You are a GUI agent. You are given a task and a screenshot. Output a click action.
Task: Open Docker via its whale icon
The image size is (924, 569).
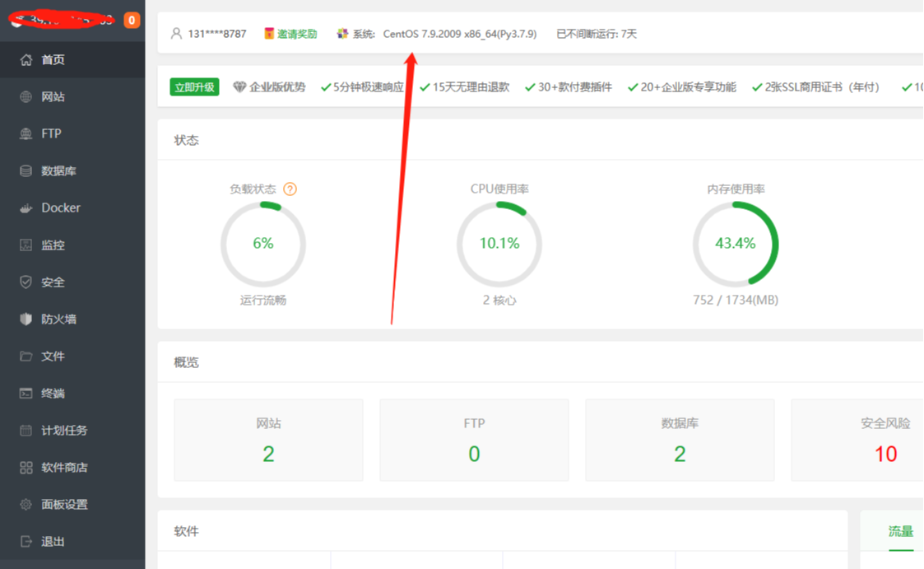pyautogui.click(x=26, y=208)
